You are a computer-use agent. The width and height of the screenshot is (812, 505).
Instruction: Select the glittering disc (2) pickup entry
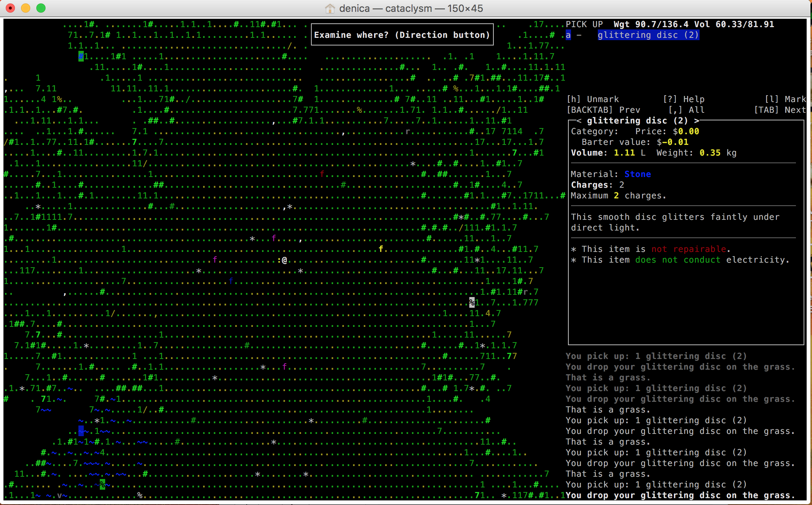(648, 35)
